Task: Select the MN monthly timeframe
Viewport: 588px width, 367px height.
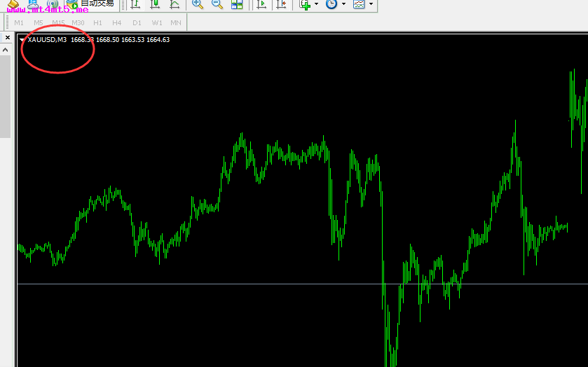Action: coord(176,23)
